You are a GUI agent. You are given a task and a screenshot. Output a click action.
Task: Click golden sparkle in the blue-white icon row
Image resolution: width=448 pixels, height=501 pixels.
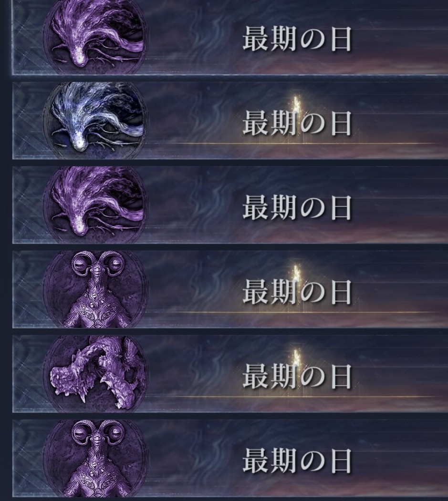tap(296, 103)
